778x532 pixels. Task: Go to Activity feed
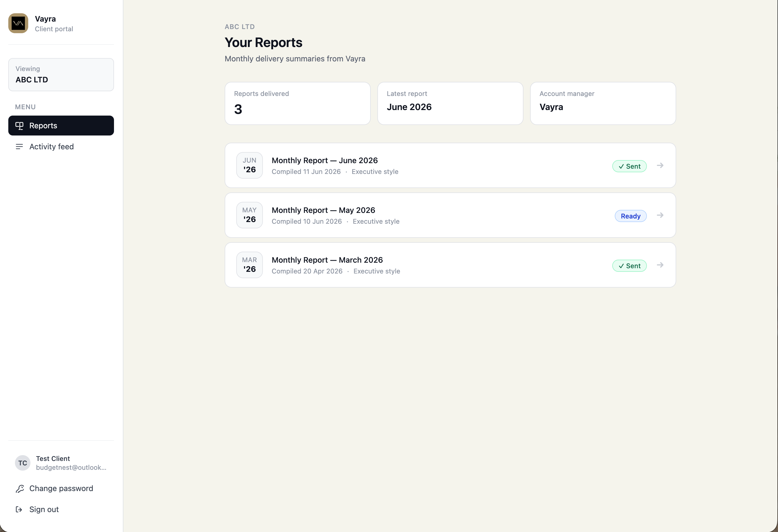(61, 147)
